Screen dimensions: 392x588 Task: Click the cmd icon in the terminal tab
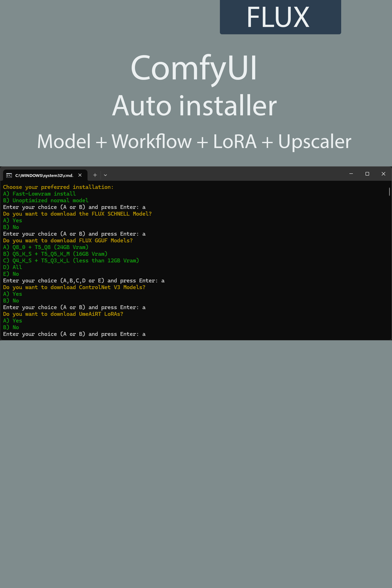click(9, 176)
